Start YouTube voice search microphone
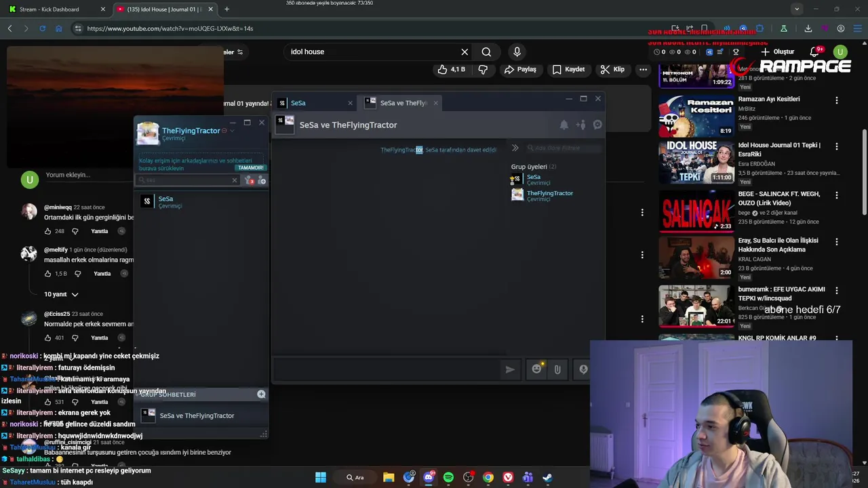The image size is (868, 488). [x=517, y=52]
